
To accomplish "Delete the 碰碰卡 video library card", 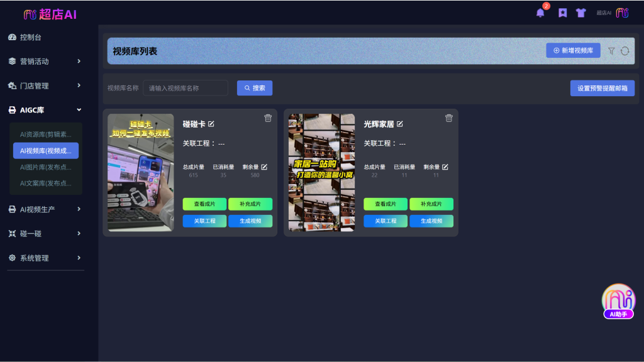I will (268, 118).
